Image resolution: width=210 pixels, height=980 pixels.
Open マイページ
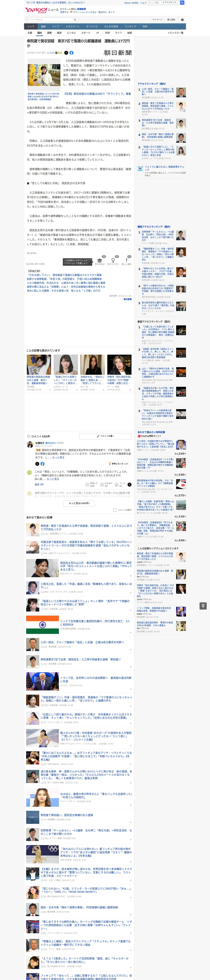[157, 20]
